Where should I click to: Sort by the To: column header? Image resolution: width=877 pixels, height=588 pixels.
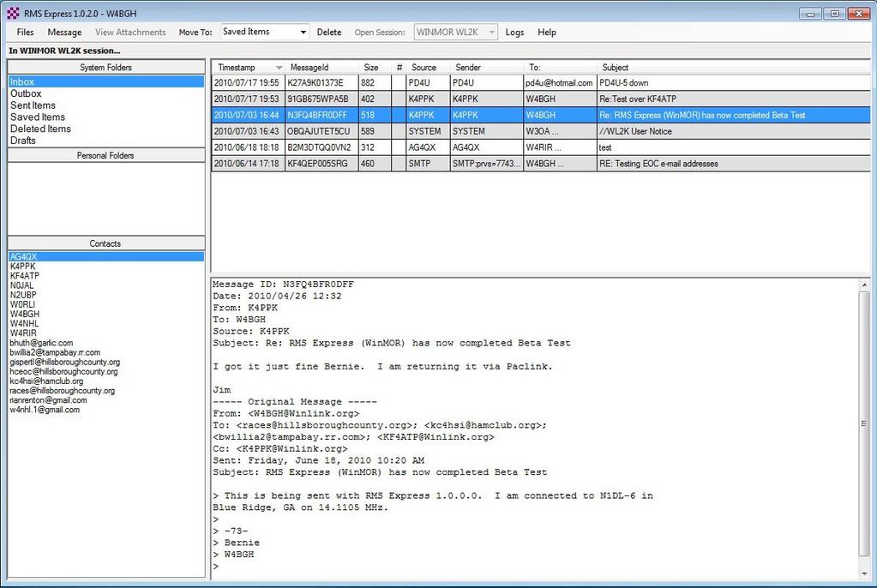[x=561, y=67]
